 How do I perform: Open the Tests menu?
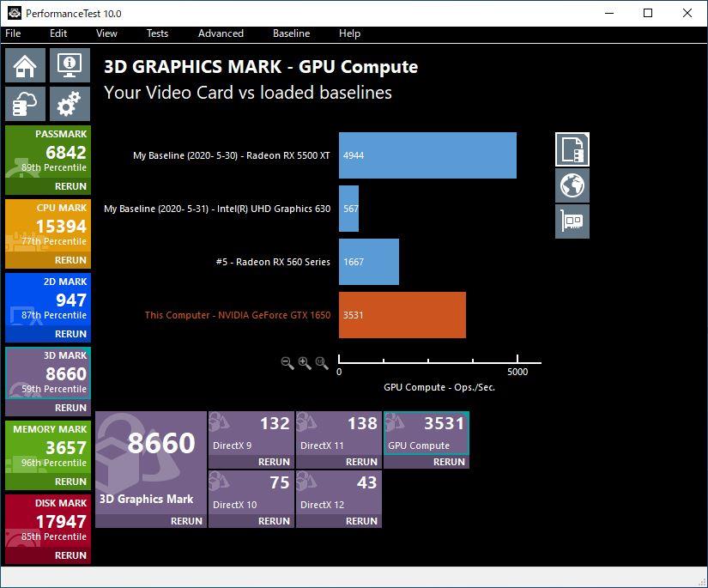coord(157,33)
